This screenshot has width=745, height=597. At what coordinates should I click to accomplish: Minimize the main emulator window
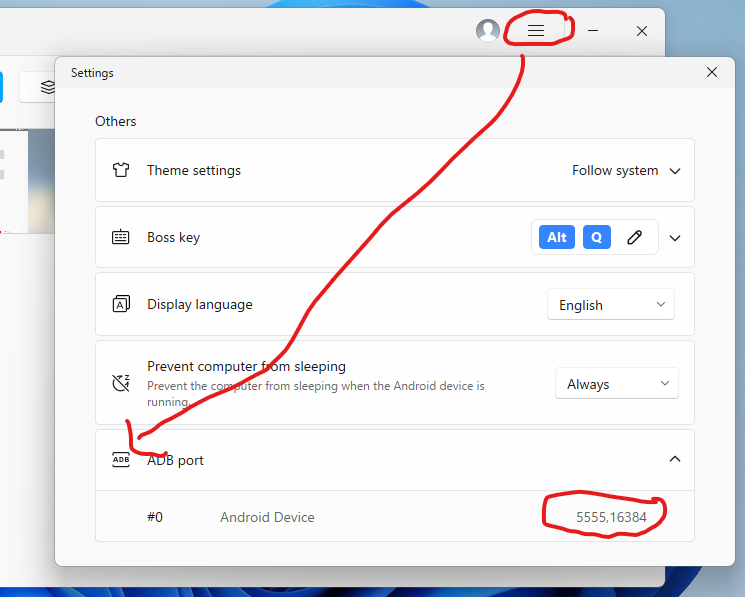point(593,31)
